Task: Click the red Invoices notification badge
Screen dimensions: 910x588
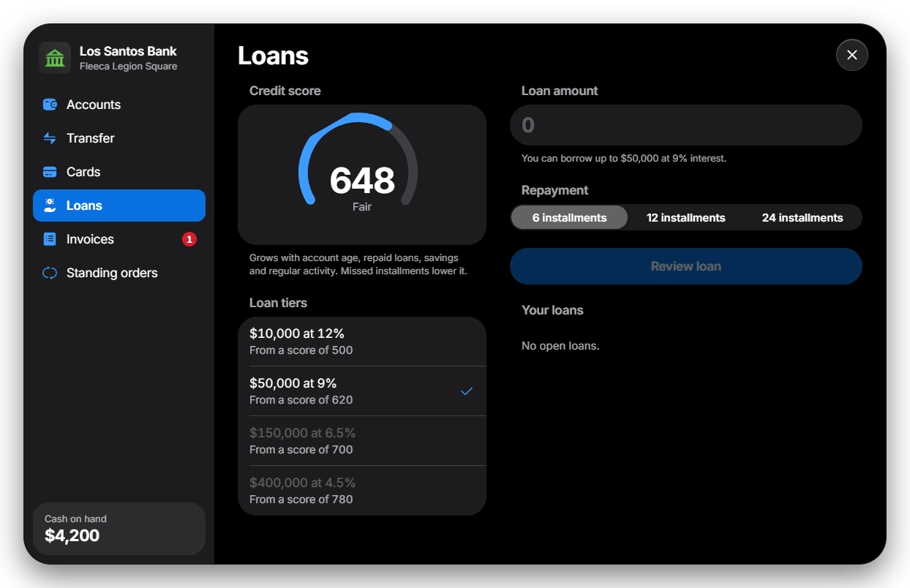Action: pos(189,239)
